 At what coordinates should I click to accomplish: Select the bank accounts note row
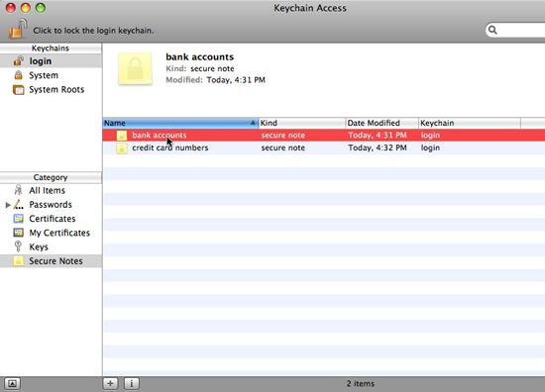tap(324, 135)
